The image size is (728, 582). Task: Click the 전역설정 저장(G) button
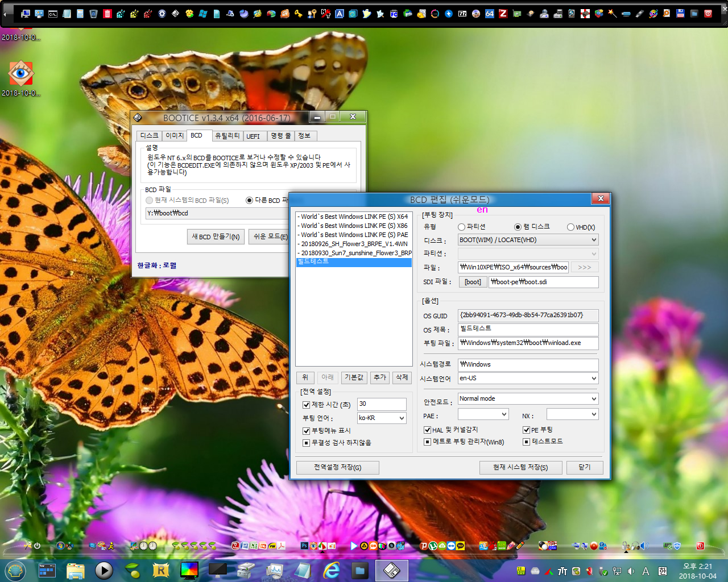coord(338,467)
